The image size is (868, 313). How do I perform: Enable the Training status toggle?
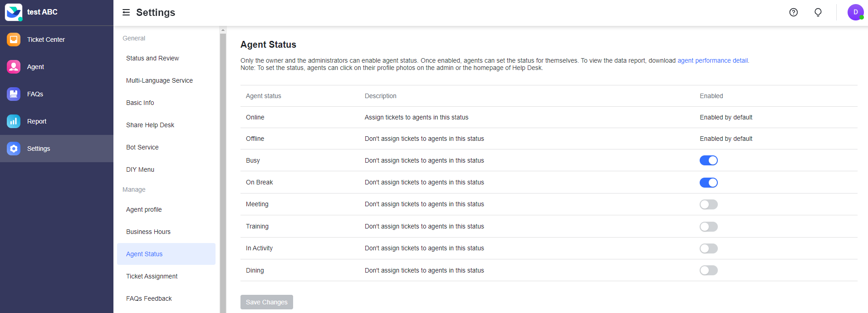tap(708, 227)
